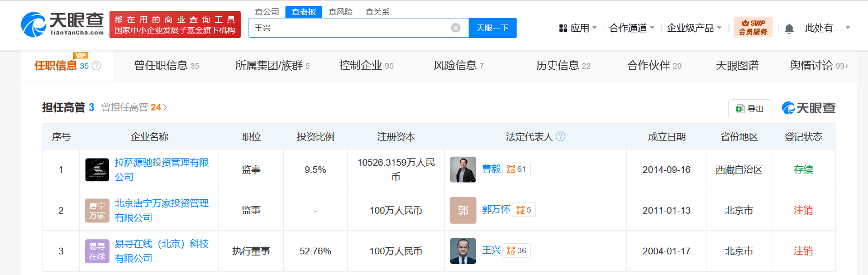The width and height of the screenshot is (868, 275).
Task: Expand the 企业级产品 dropdown
Action: pos(694,28)
